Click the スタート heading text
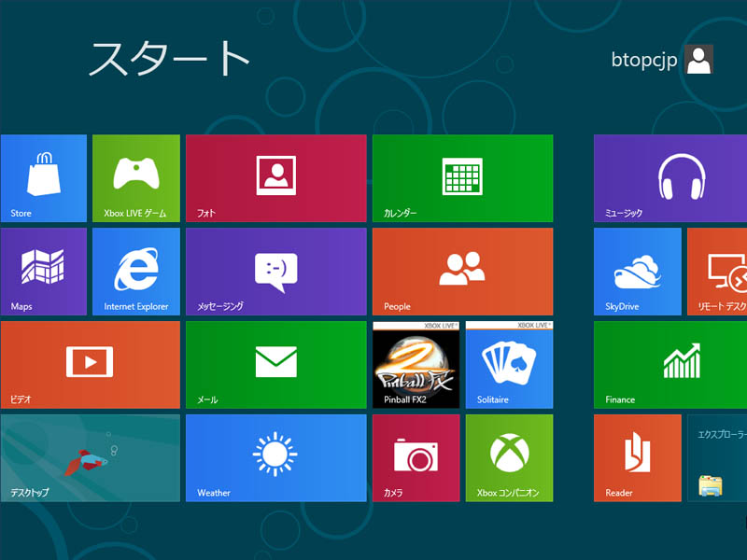This screenshot has height=560, width=747. (x=169, y=59)
